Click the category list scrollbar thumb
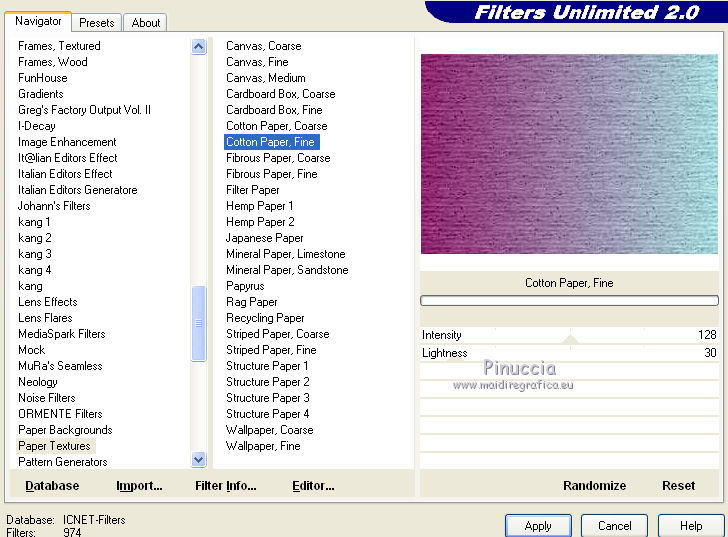 [198, 323]
